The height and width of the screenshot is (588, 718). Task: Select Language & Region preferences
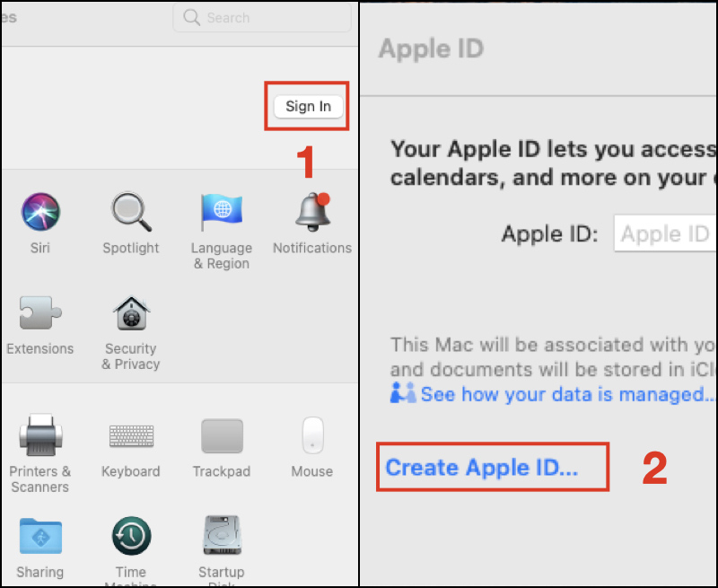click(222, 210)
